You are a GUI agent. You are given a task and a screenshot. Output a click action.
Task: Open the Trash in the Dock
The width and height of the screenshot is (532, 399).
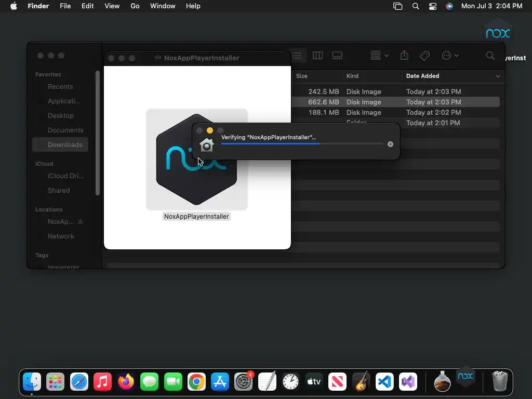500,381
